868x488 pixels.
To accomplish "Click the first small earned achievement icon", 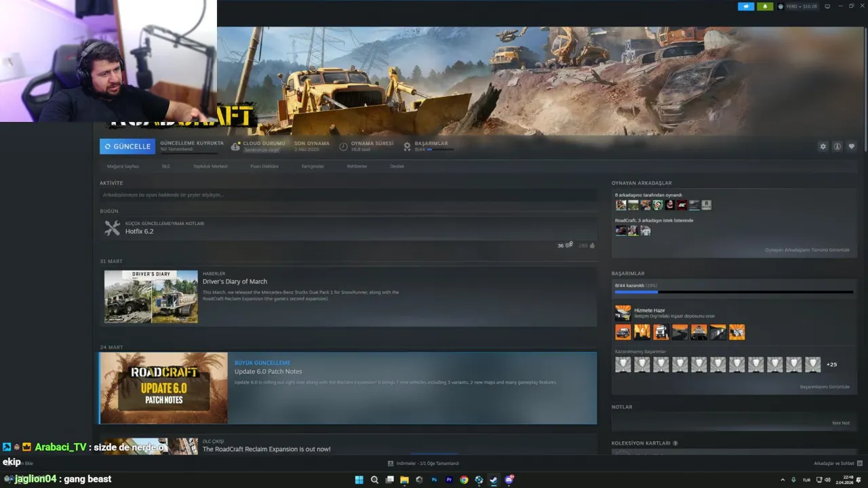I will point(623,332).
